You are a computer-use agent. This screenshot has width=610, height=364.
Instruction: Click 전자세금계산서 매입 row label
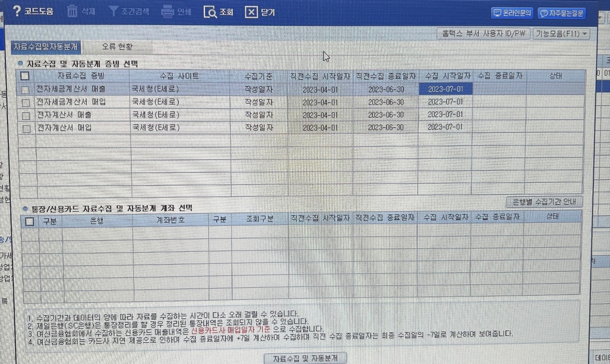(x=71, y=102)
